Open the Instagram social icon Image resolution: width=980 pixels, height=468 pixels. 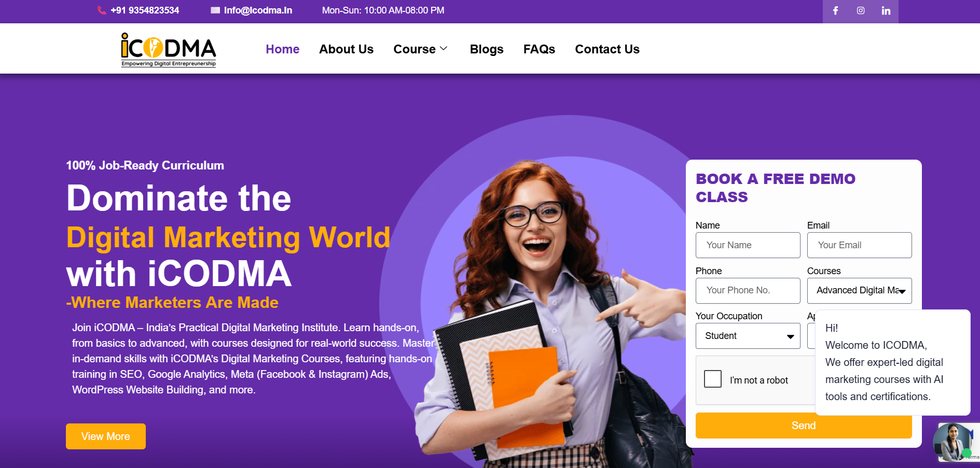[861, 11]
